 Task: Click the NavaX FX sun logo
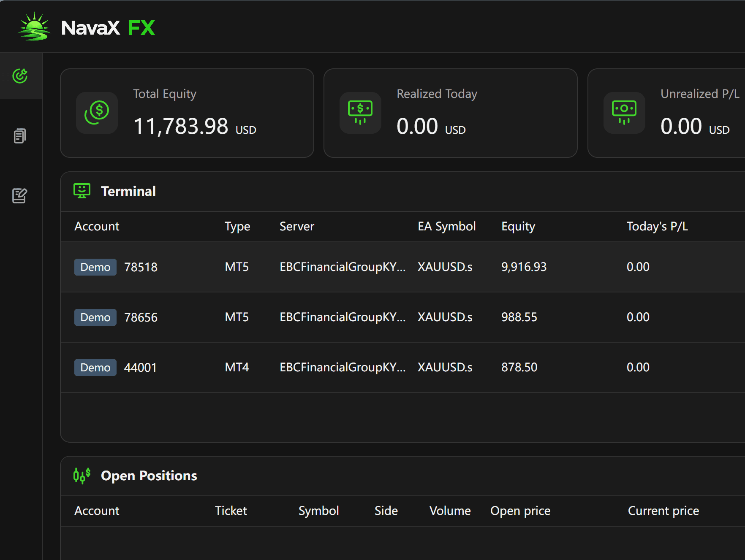[34, 27]
